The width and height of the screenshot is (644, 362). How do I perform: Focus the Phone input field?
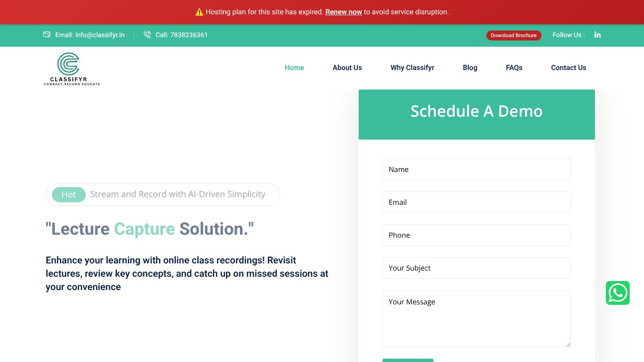(476, 235)
